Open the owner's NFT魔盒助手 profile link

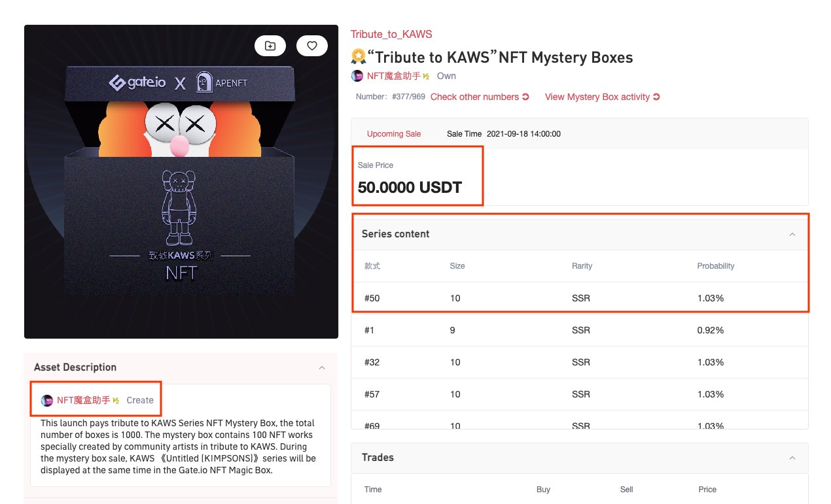point(393,76)
